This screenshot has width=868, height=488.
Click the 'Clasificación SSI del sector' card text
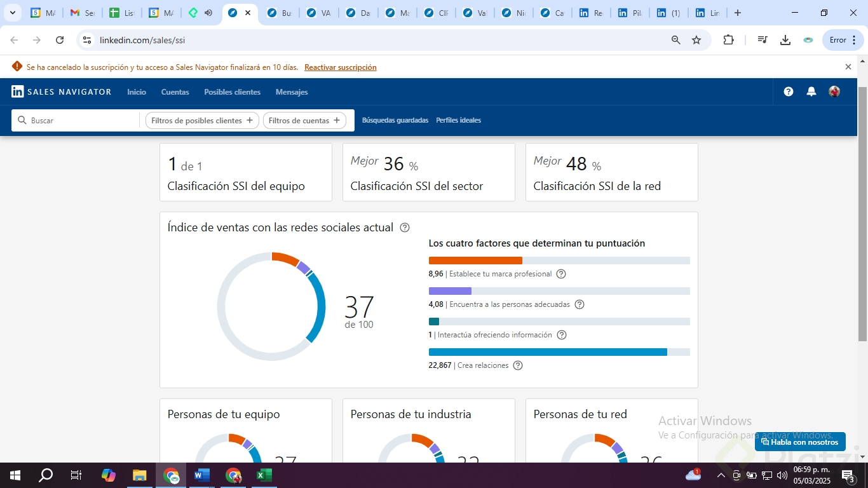pos(417,186)
